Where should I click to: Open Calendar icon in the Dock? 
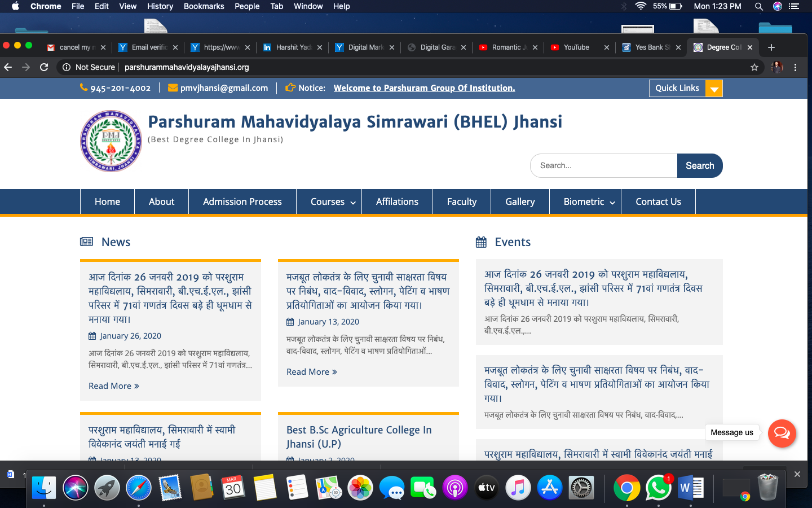coord(233,488)
